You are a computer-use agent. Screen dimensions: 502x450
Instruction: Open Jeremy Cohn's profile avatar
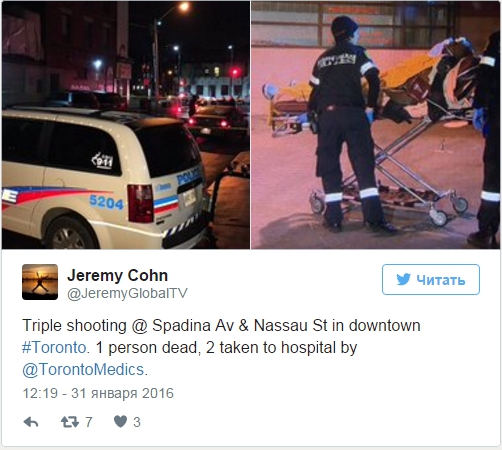point(40,282)
